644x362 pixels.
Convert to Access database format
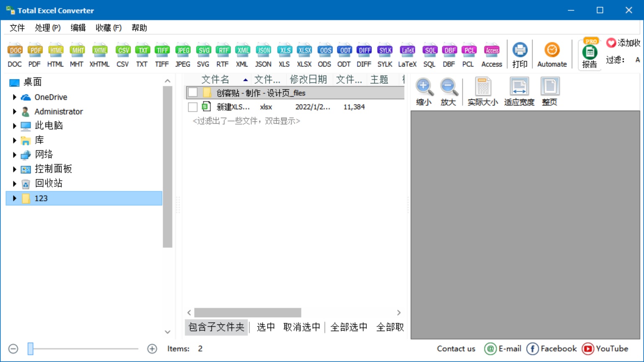[492, 55]
